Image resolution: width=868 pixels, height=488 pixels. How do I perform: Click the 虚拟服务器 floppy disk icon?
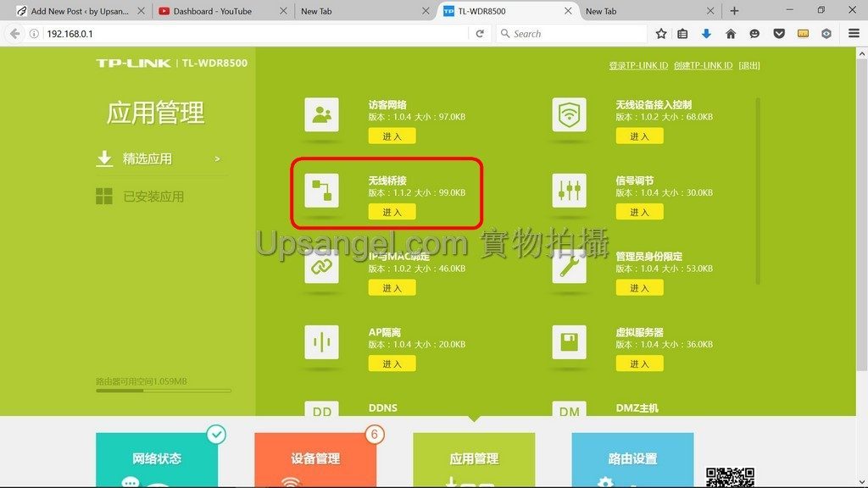click(569, 342)
